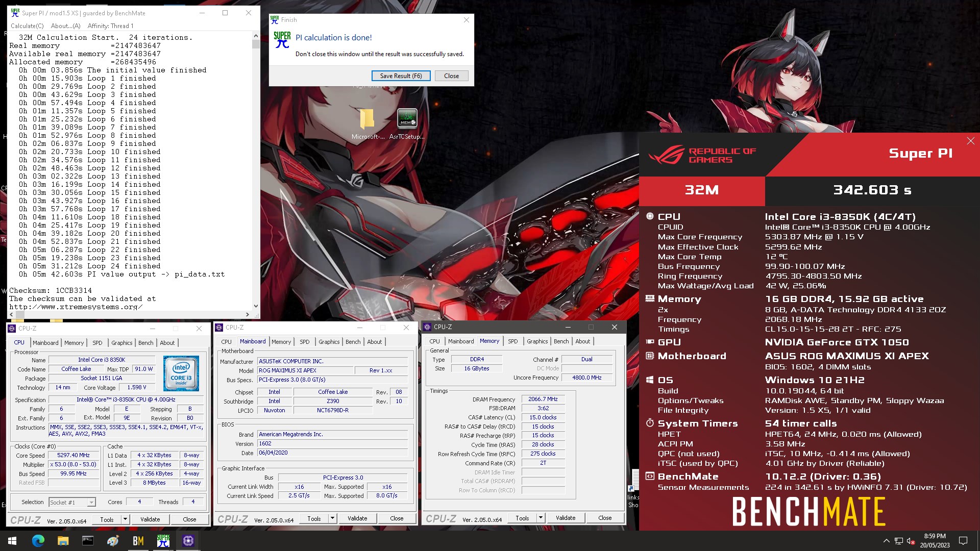Open SPD tab in middle CPU-Z window

click(305, 342)
